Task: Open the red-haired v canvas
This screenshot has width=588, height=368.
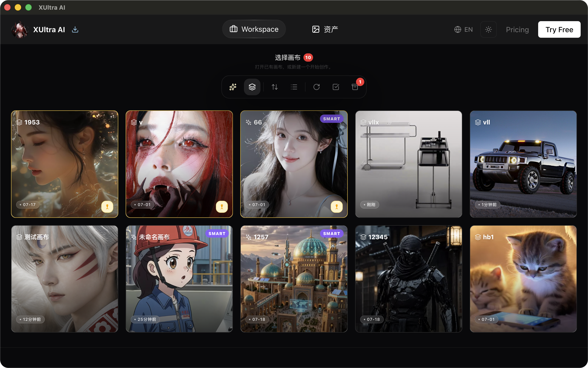Action: click(179, 164)
